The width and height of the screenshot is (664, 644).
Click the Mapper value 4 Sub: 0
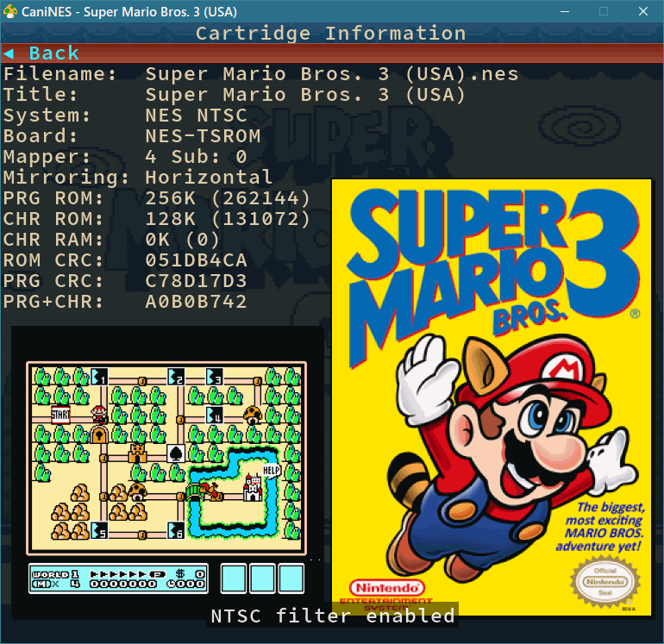(196, 157)
